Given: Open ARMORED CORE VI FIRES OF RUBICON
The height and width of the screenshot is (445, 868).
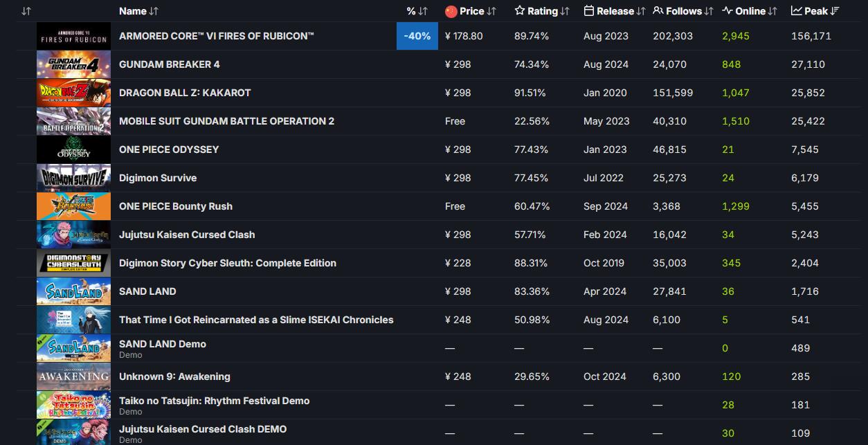Looking at the screenshot, I should (216, 36).
